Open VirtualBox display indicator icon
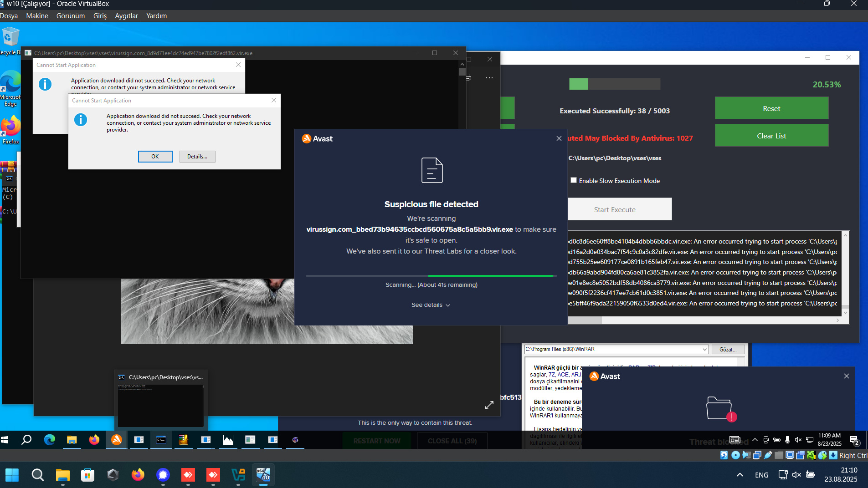Image resolution: width=868 pixels, height=488 pixels. coord(790,455)
